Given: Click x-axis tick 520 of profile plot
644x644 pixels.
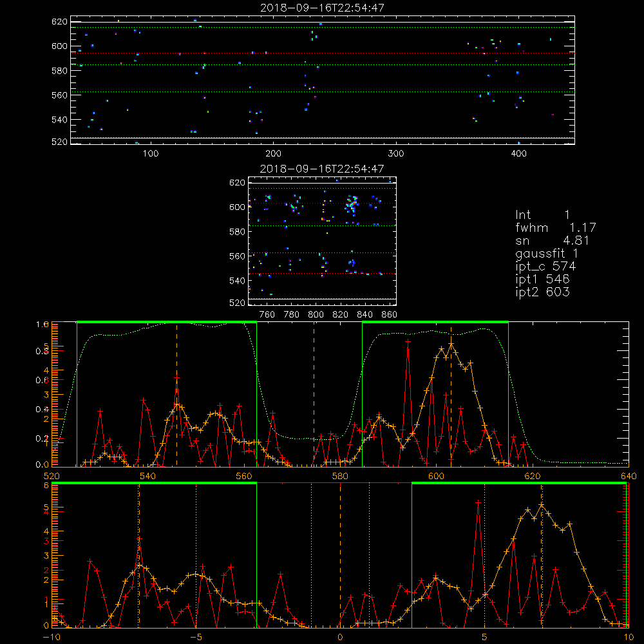Looking at the screenshot, I should pyautogui.click(x=52, y=476).
